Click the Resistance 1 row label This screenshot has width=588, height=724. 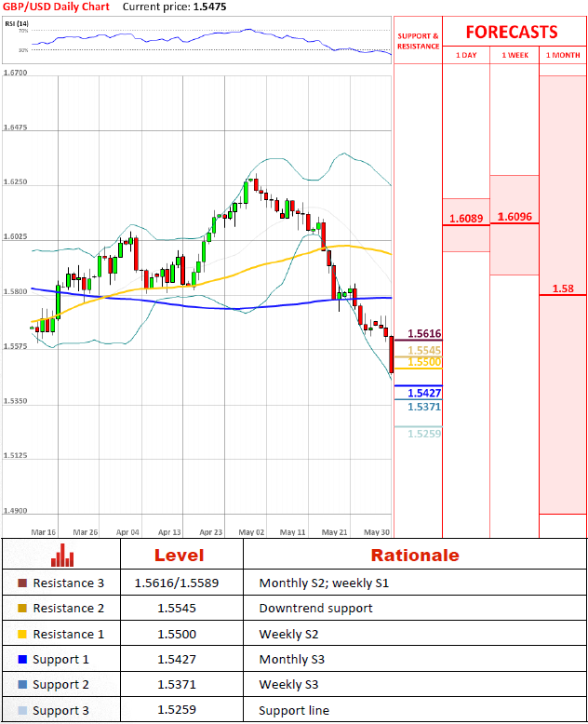tap(68, 635)
